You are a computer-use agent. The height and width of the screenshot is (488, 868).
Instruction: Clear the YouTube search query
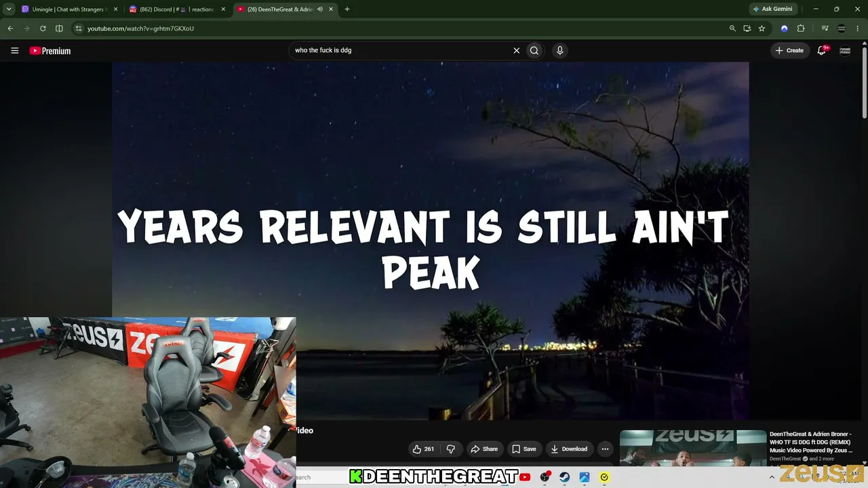[516, 50]
